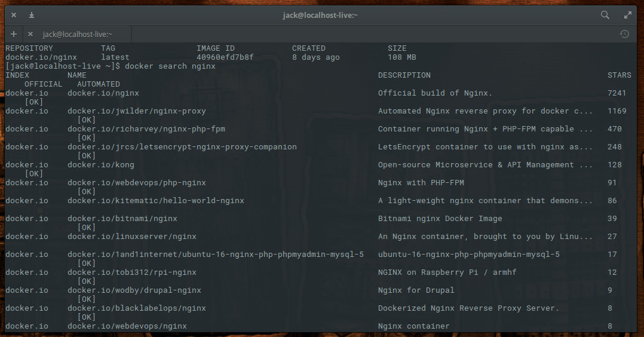Click the fullscreen expand arrows icon
Screen dimensions: 644x337
pyautogui.click(x=627, y=15)
